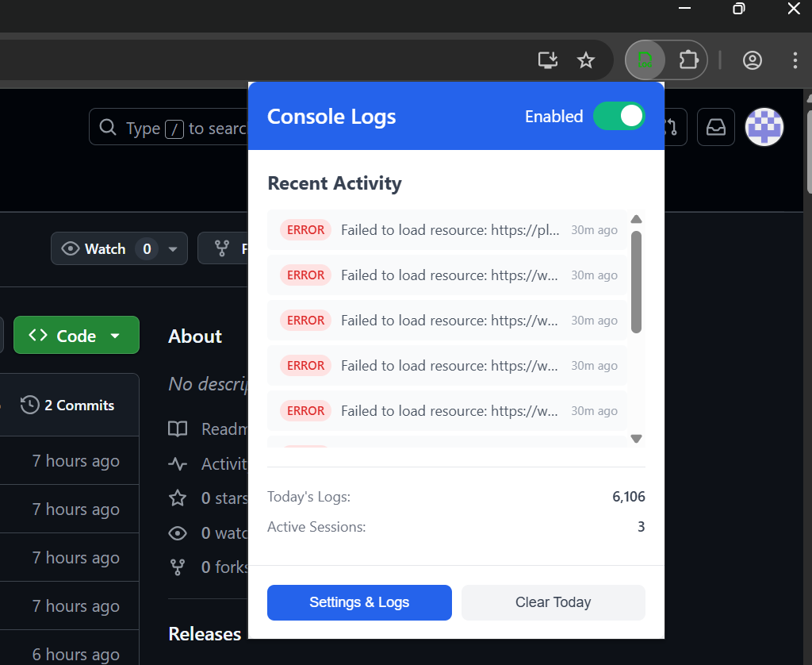
Task: Click the scroll down arrow in Recent Activity
Action: [637, 439]
